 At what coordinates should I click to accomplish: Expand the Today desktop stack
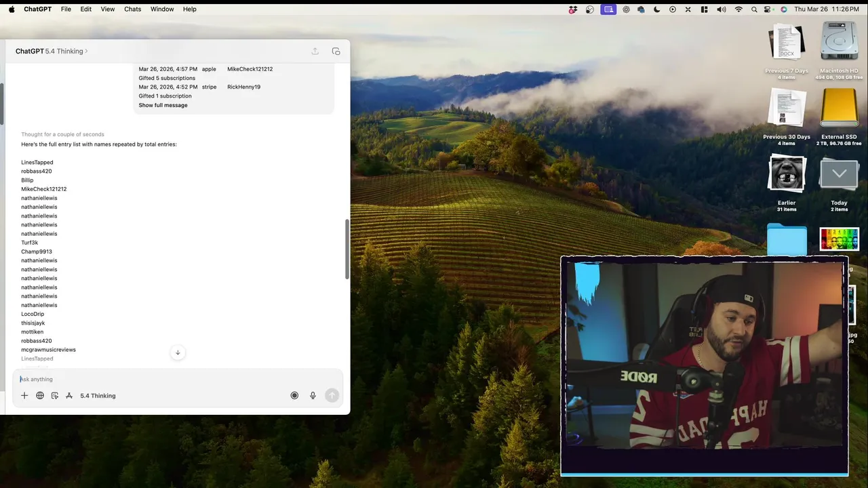click(x=840, y=174)
